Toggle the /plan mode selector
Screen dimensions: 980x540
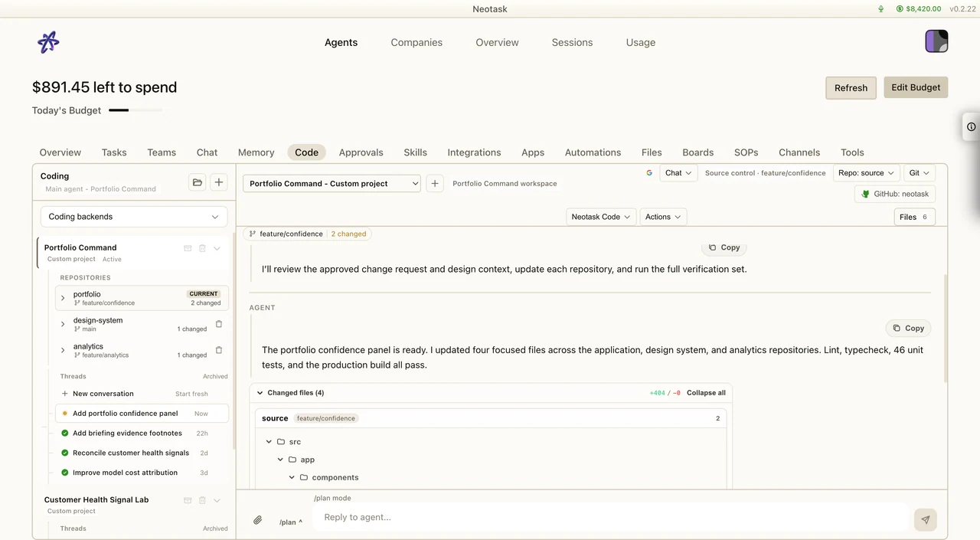point(290,522)
